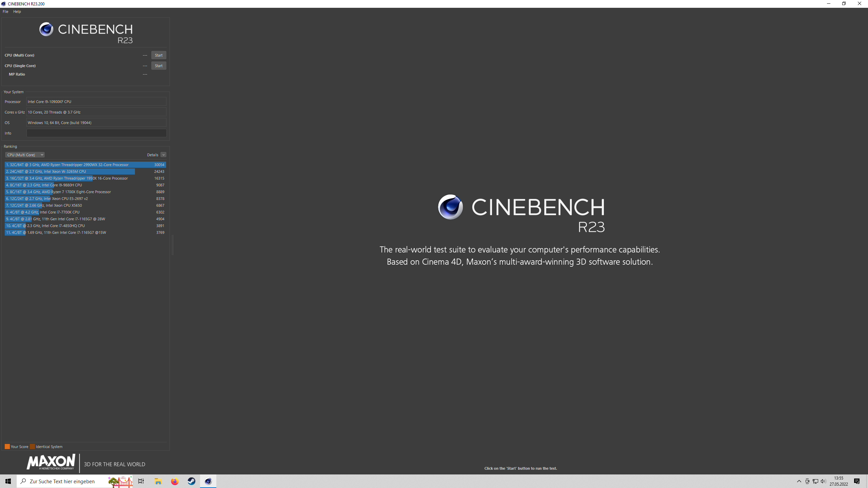The width and height of the screenshot is (868, 488).
Task: Click the Info text field
Action: [96, 133]
